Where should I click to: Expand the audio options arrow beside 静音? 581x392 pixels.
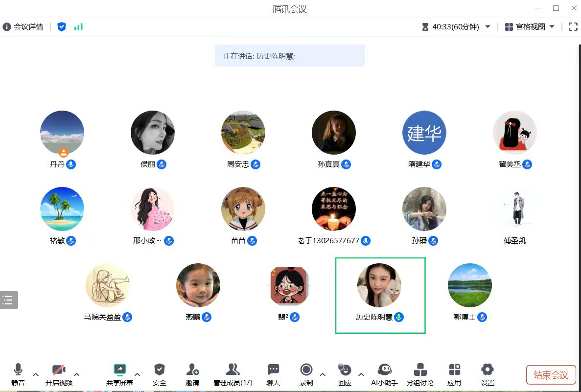[x=36, y=374]
